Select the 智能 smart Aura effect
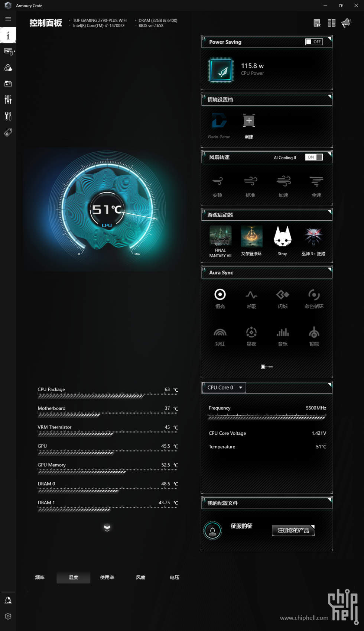 pyautogui.click(x=314, y=336)
